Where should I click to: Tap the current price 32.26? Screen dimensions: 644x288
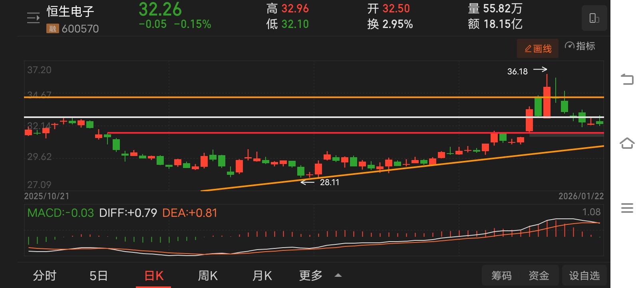[160, 9]
